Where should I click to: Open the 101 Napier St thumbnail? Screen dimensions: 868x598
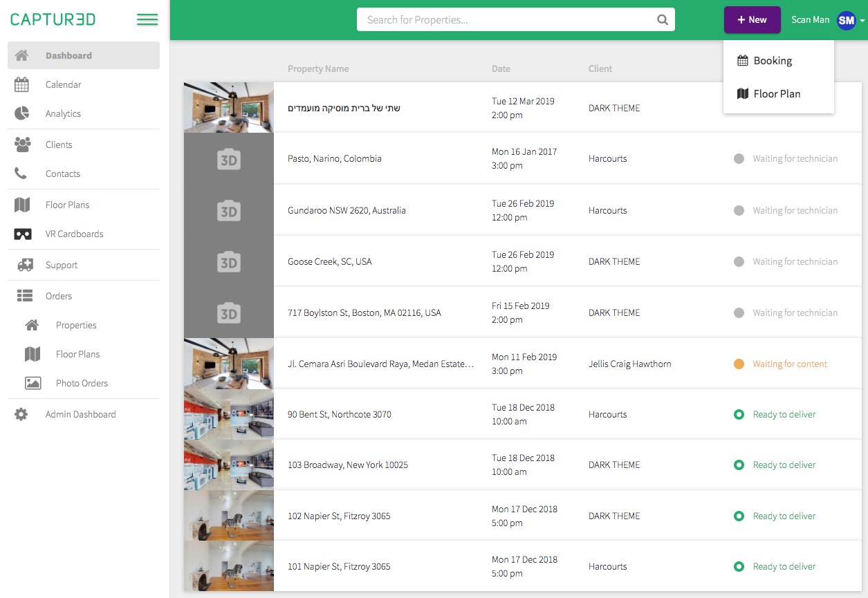[229, 566]
